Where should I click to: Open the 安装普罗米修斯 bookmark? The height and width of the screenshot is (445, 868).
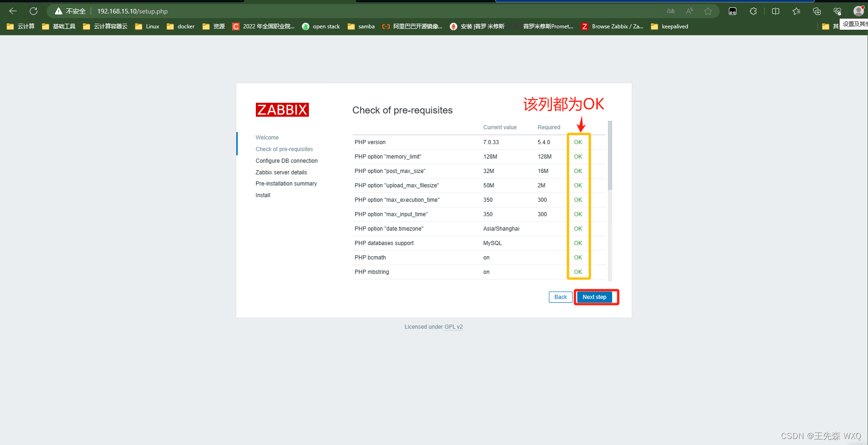(x=477, y=27)
